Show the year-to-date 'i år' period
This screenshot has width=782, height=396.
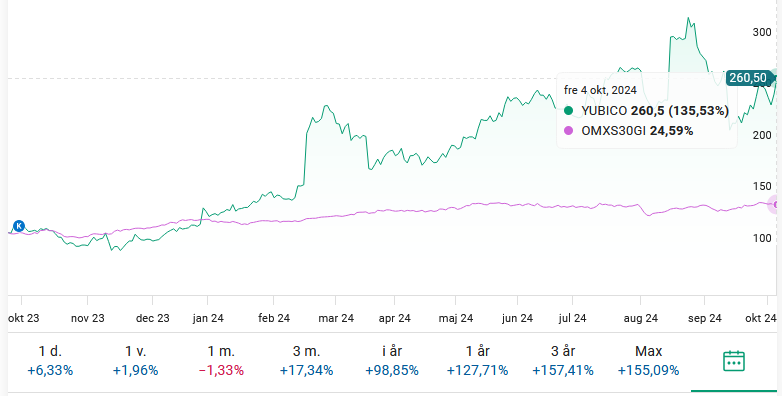click(x=392, y=361)
